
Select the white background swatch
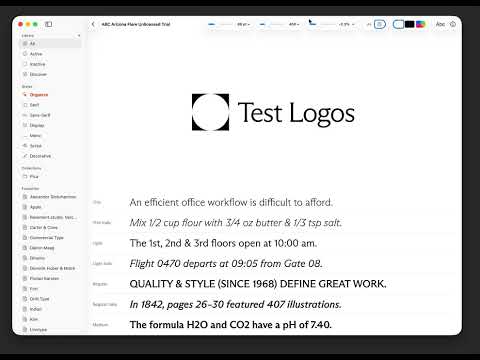[x=398, y=24]
